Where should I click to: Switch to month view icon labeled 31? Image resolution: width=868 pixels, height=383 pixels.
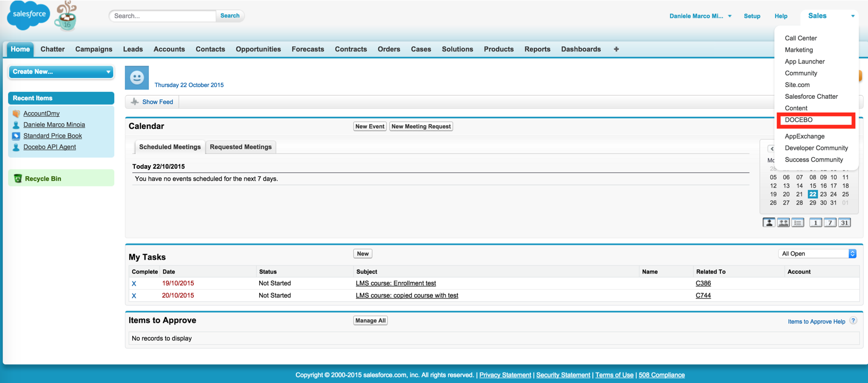pyautogui.click(x=844, y=223)
